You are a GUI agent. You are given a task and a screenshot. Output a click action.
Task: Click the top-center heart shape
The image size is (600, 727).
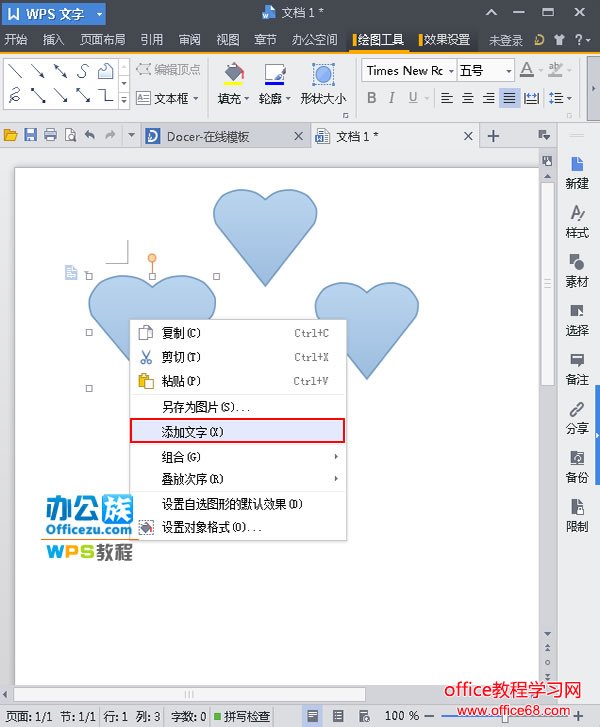point(265,230)
